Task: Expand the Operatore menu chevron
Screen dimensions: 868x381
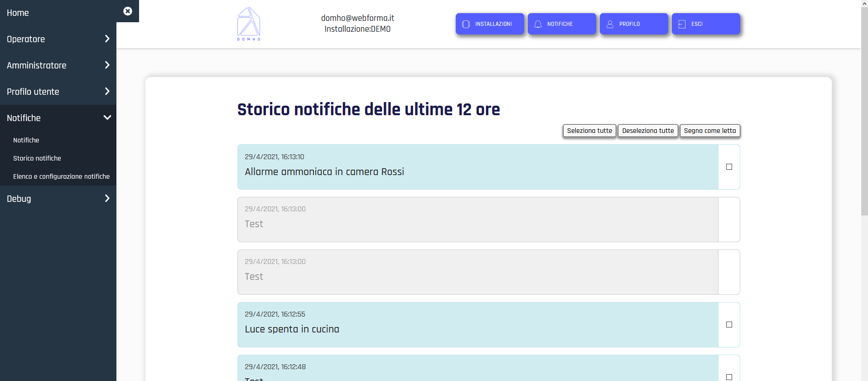Action: click(107, 39)
